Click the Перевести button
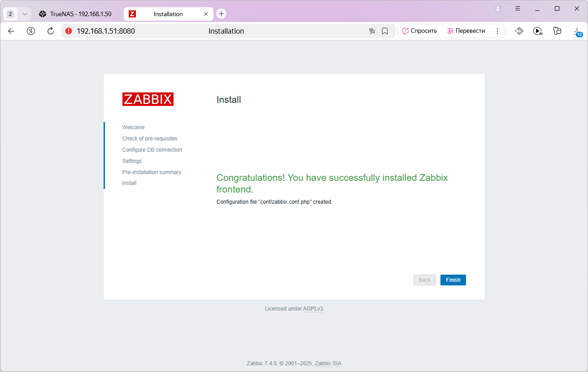 pos(466,31)
